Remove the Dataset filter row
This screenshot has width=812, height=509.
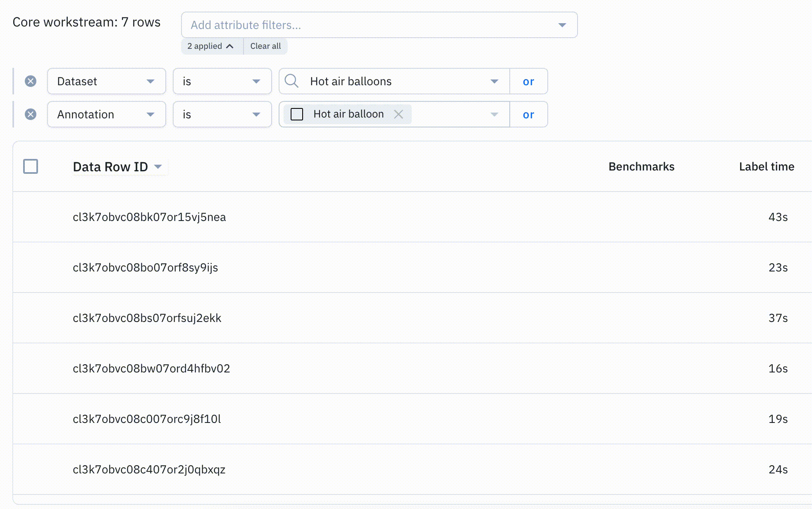pyautogui.click(x=31, y=81)
